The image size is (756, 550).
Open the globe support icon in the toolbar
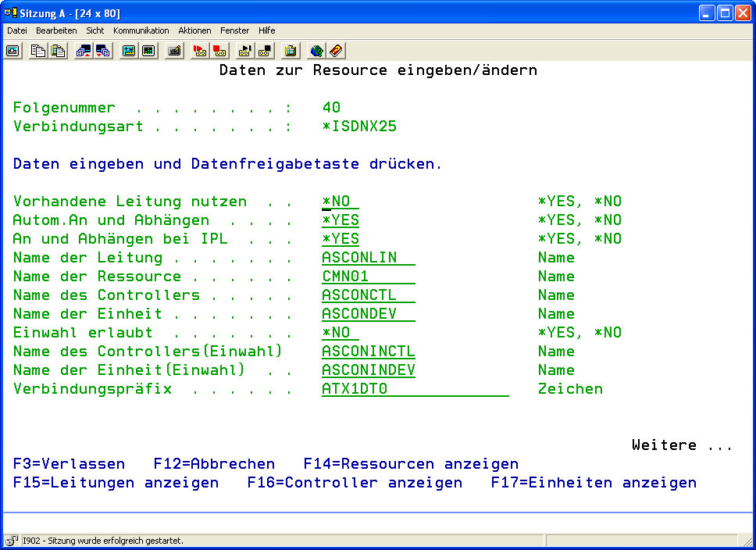tap(316, 51)
